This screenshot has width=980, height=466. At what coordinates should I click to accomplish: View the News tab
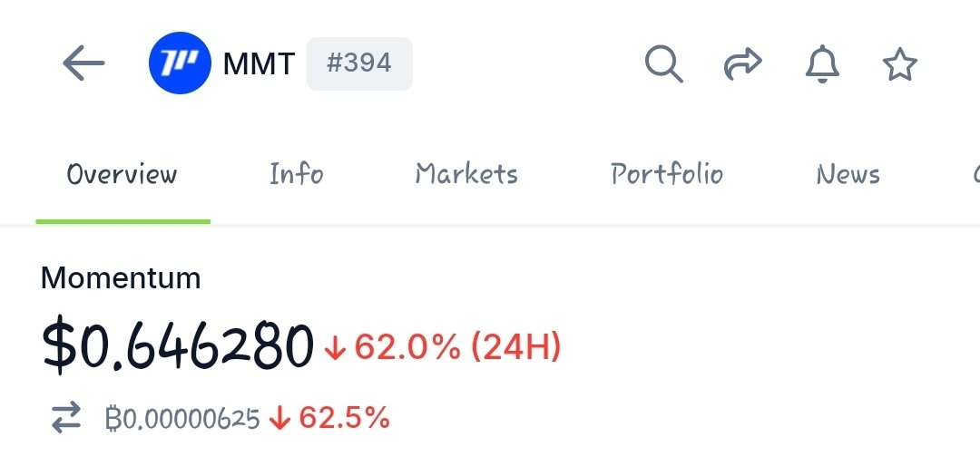tap(848, 174)
